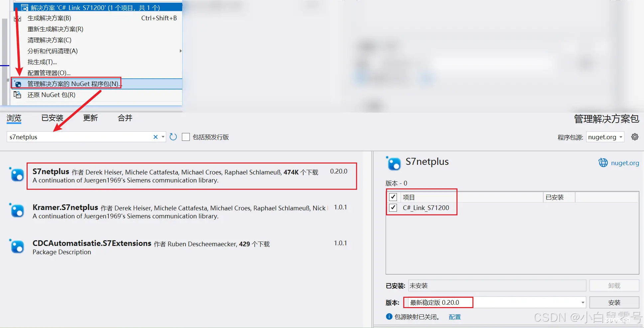
Task: Switch to the 已安装 tab
Action: tap(52, 118)
